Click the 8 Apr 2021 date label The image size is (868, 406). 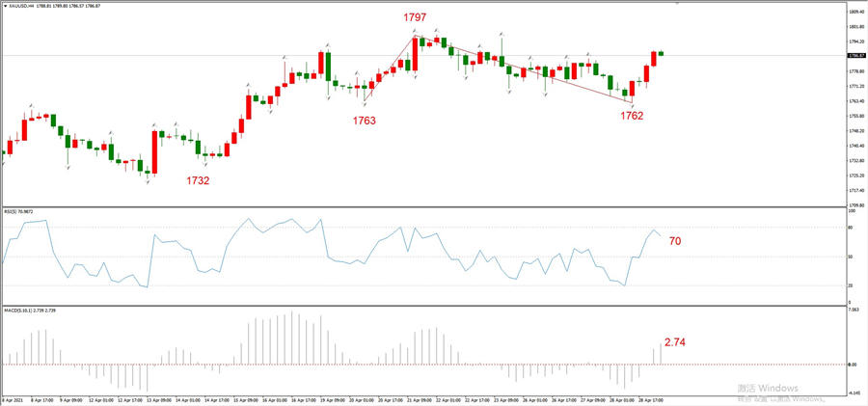click(x=13, y=400)
